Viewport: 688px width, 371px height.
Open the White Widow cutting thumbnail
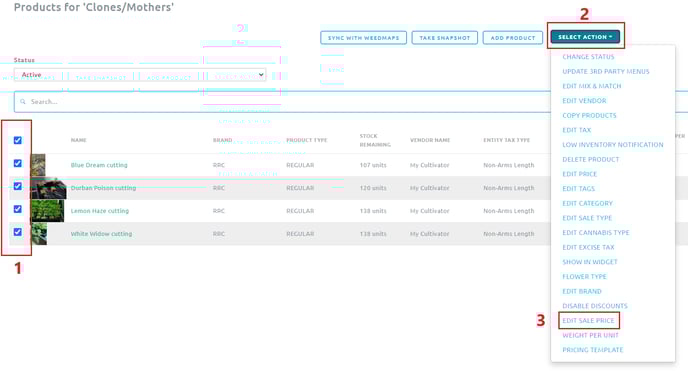pos(39,234)
